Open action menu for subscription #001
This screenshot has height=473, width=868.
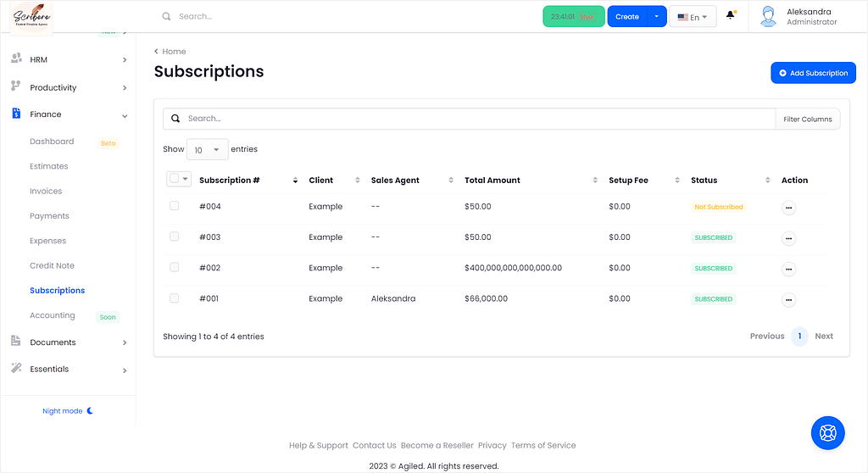(789, 300)
